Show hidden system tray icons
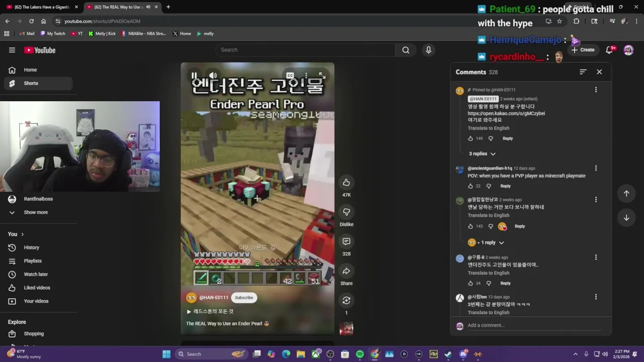Image resolution: width=644 pixels, height=362 pixels. coord(576,354)
